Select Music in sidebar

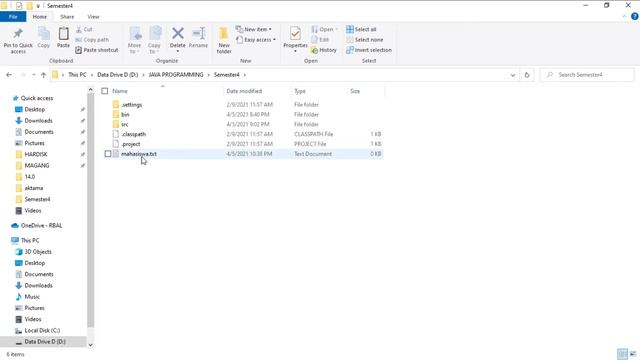pyautogui.click(x=32, y=296)
